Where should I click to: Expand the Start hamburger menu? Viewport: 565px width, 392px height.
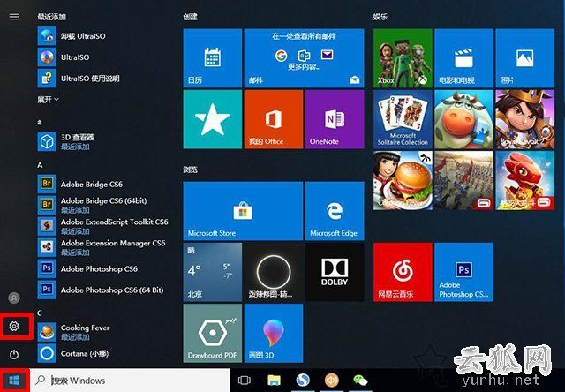tap(14, 17)
